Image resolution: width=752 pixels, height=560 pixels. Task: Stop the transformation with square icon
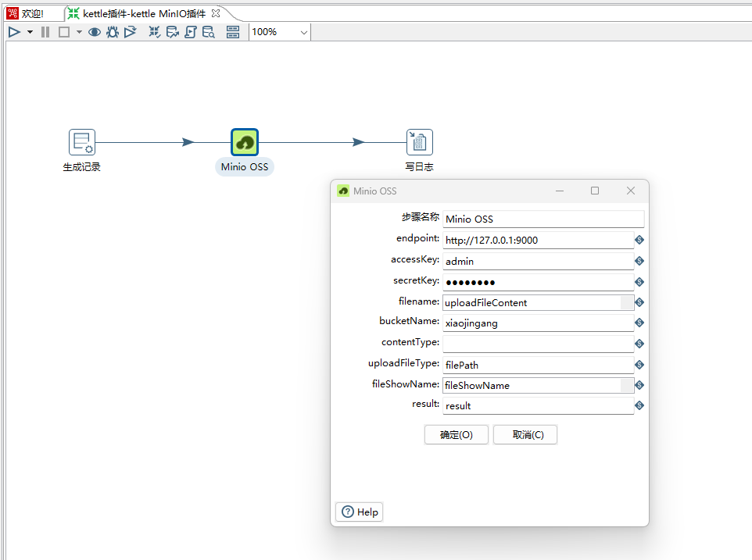[x=64, y=32]
